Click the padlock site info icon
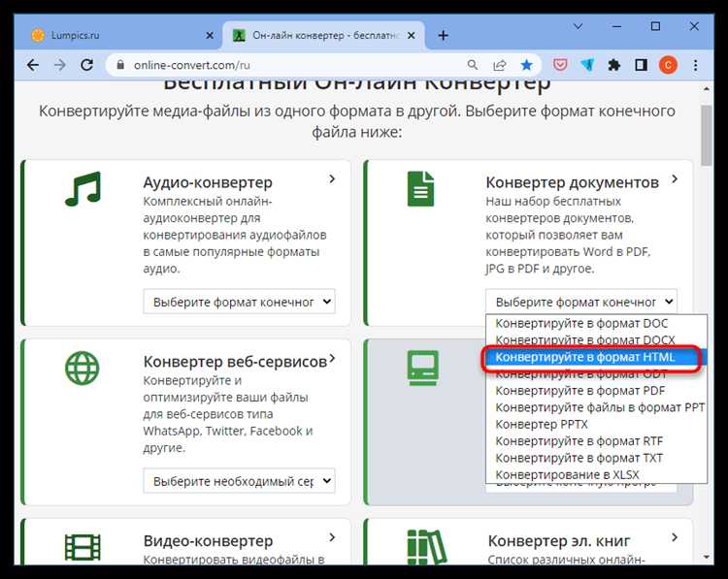 pyautogui.click(x=120, y=65)
